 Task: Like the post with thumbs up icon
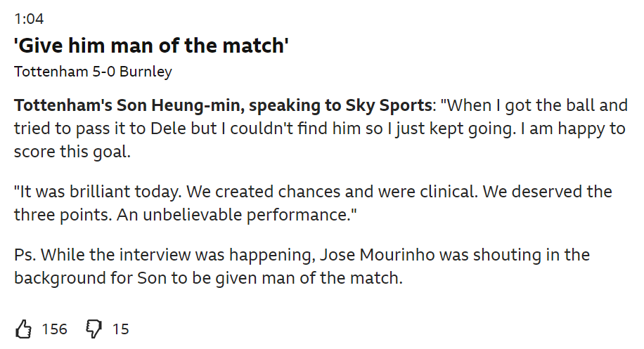pyautogui.click(x=23, y=329)
